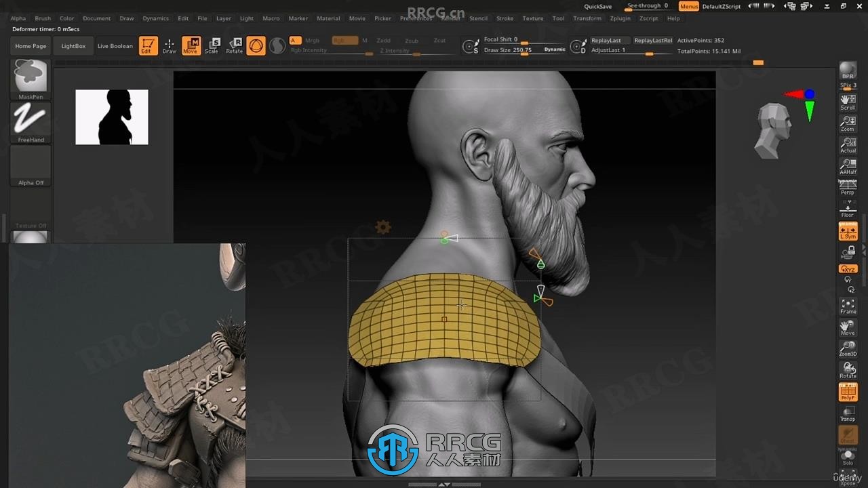This screenshot has width=868, height=488.
Task: Click the AdjustLast slider field
Action: point(631,51)
